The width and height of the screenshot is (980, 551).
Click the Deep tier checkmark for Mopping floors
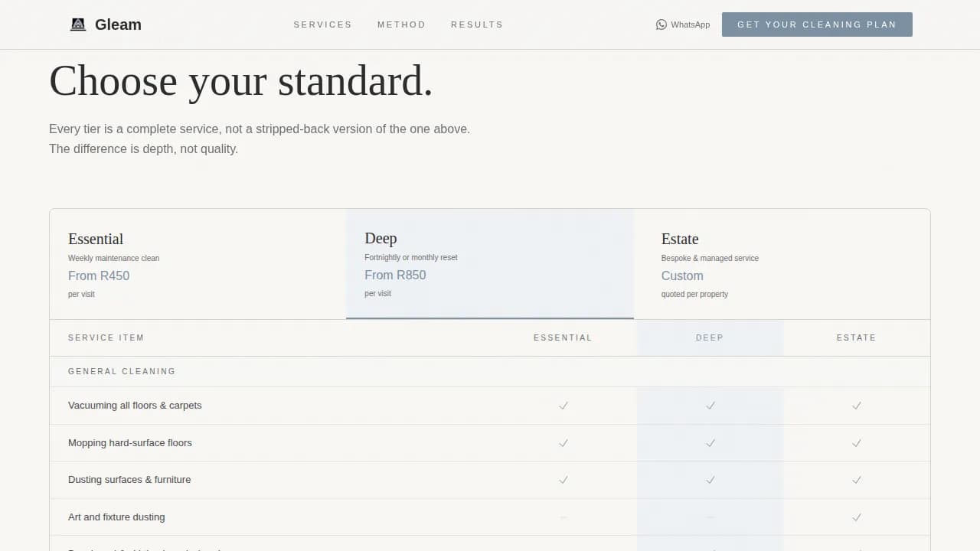[x=710, y=442]
